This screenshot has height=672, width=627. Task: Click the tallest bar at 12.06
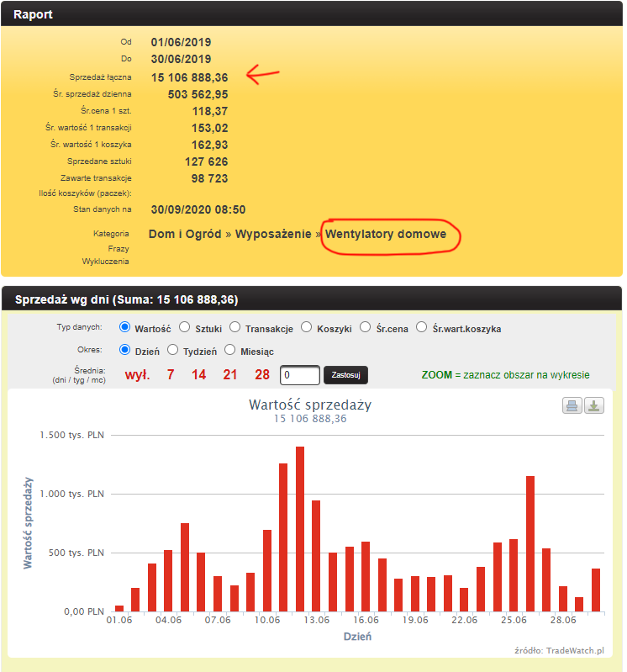(300, 529)
